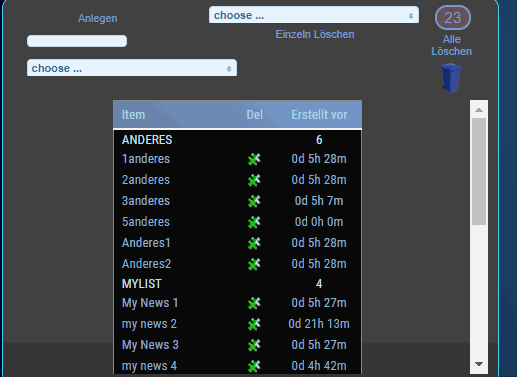Select the MYLIST group row
Viewport: 517px width, 377px height.
(237, 284)
